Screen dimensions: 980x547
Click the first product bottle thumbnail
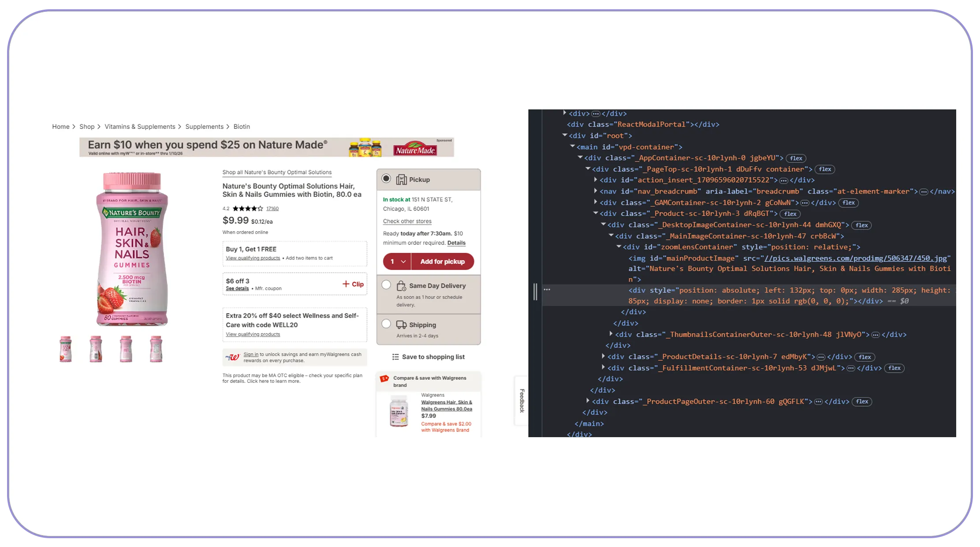pos(65,348)
